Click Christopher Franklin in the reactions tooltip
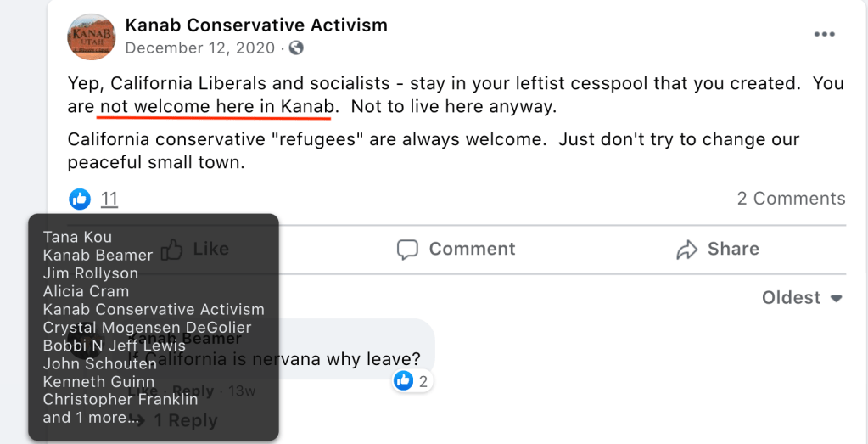This screenshot has width=868, height=444. (120, 399)
